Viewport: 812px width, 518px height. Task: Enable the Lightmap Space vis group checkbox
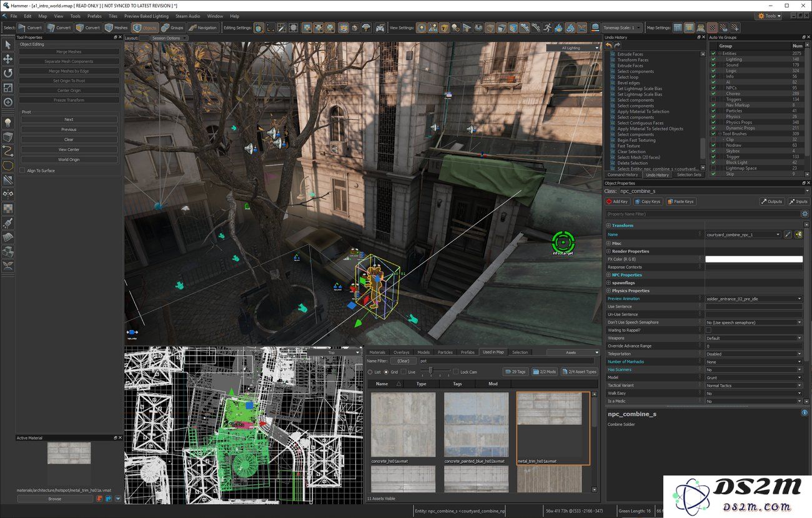tap(713, 168)
